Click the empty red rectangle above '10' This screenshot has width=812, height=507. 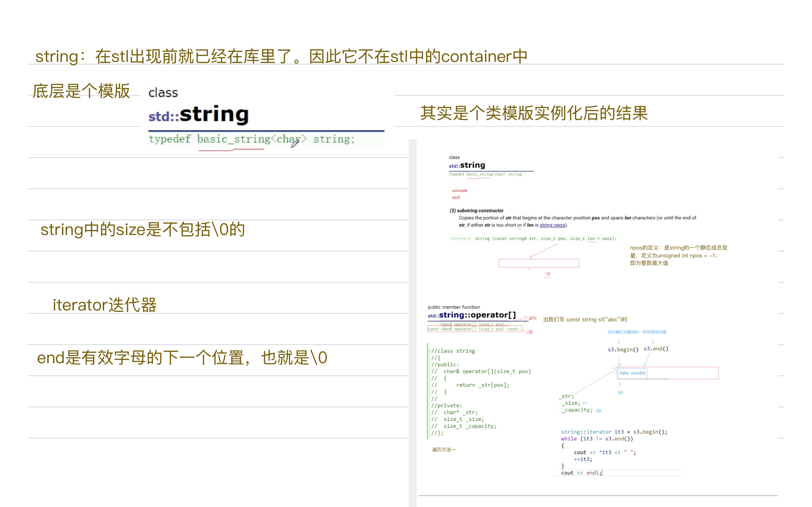(x=539, y=263)
